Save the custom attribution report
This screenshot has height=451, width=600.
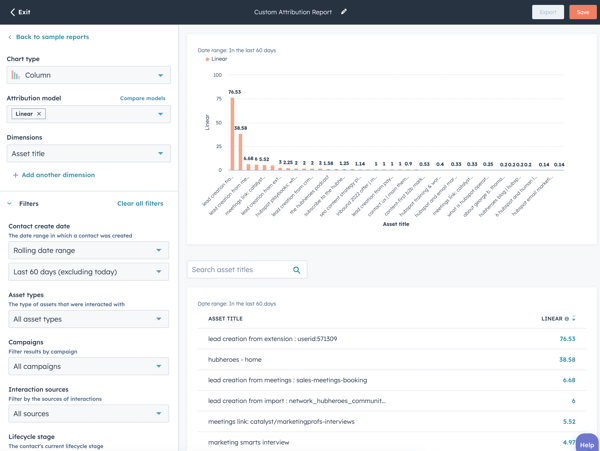click(x=582, y=12)
